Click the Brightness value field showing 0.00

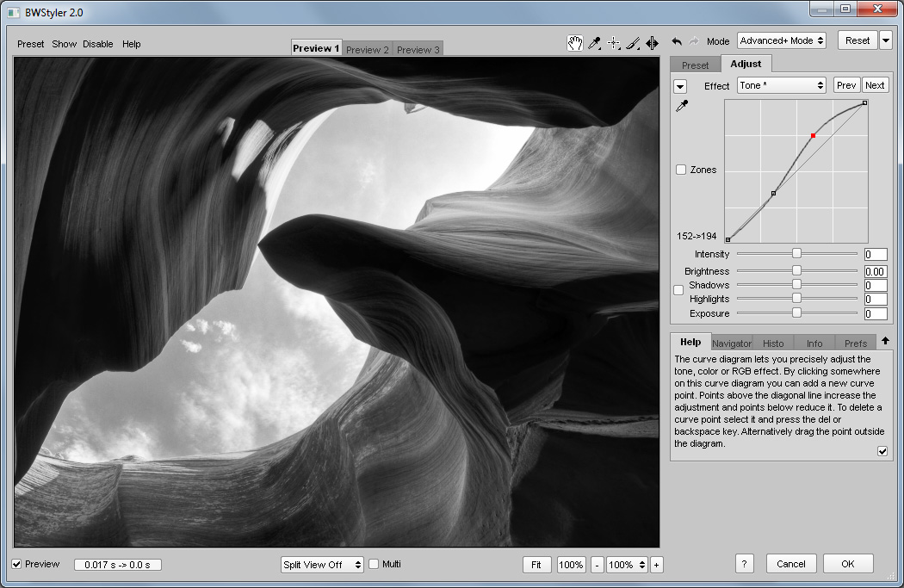tap(876, 271)
